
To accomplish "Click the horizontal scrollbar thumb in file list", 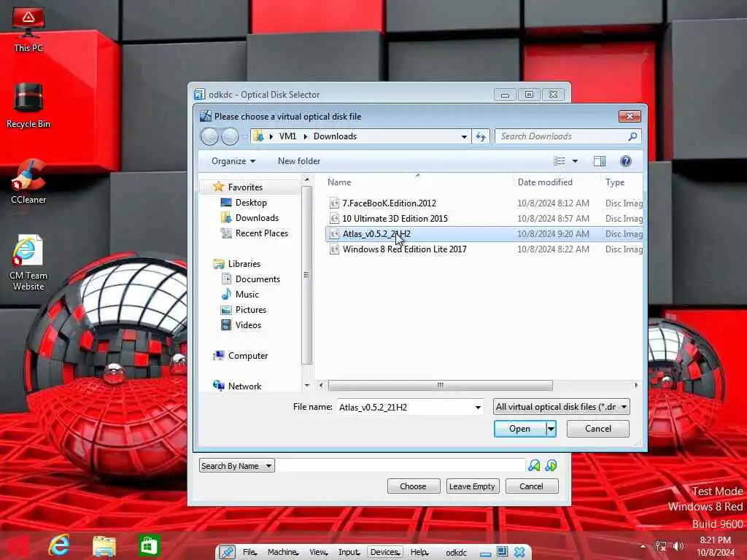I will 440,385.
